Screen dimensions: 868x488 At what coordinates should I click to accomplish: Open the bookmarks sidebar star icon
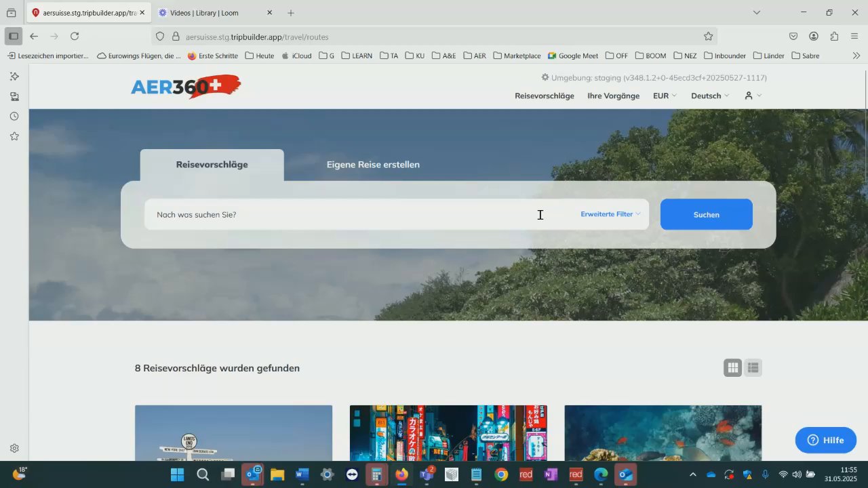[x=14, y=136]
